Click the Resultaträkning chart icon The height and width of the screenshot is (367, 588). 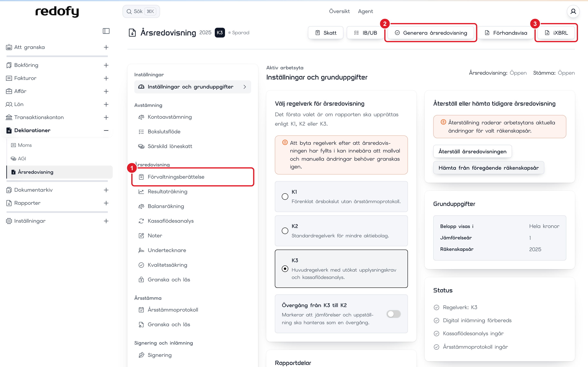coord(141,191)
